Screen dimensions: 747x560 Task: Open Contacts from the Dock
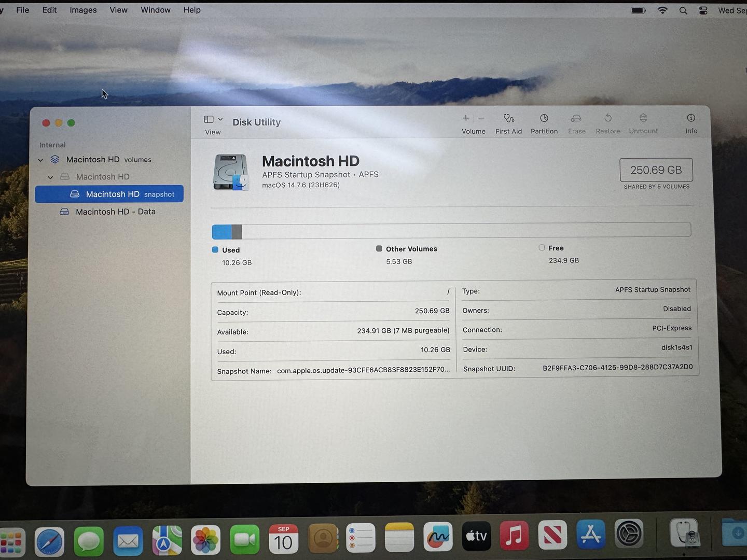coord(323,539)
